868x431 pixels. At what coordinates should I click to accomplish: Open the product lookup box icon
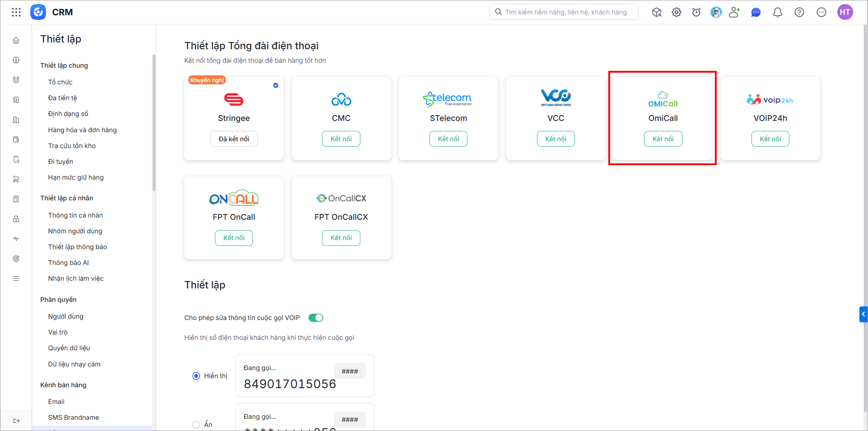(657, 12)
